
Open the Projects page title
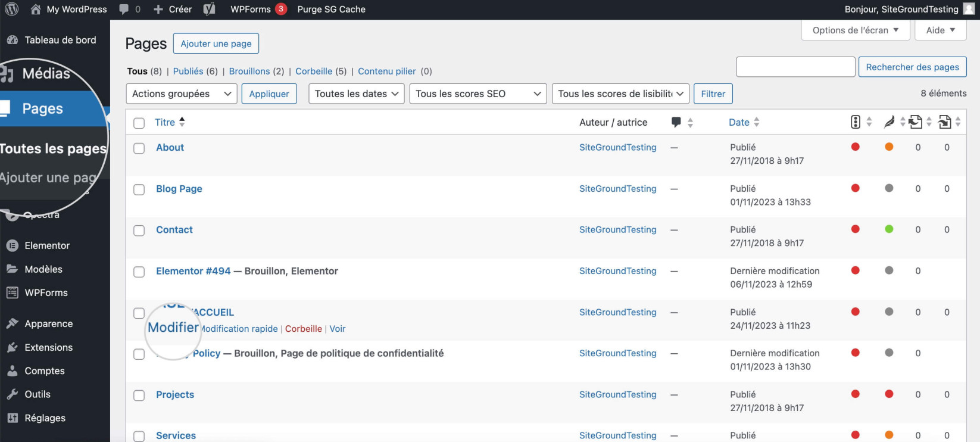175,394
